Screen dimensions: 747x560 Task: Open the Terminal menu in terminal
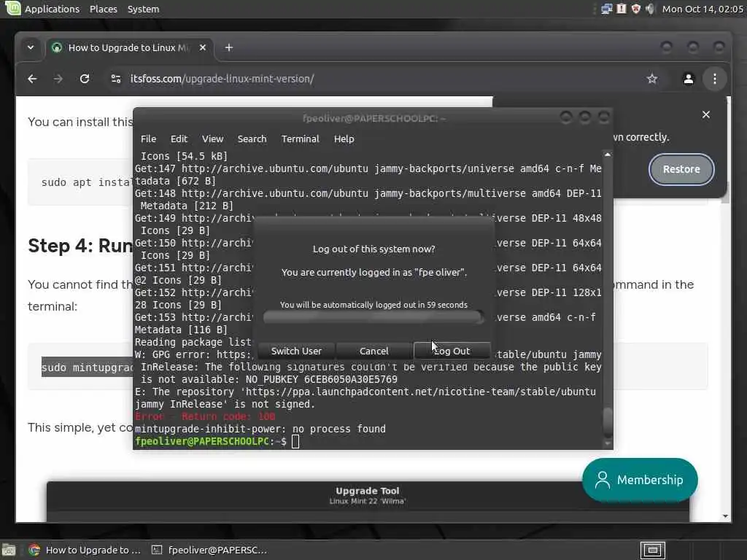tap(300, 139)
